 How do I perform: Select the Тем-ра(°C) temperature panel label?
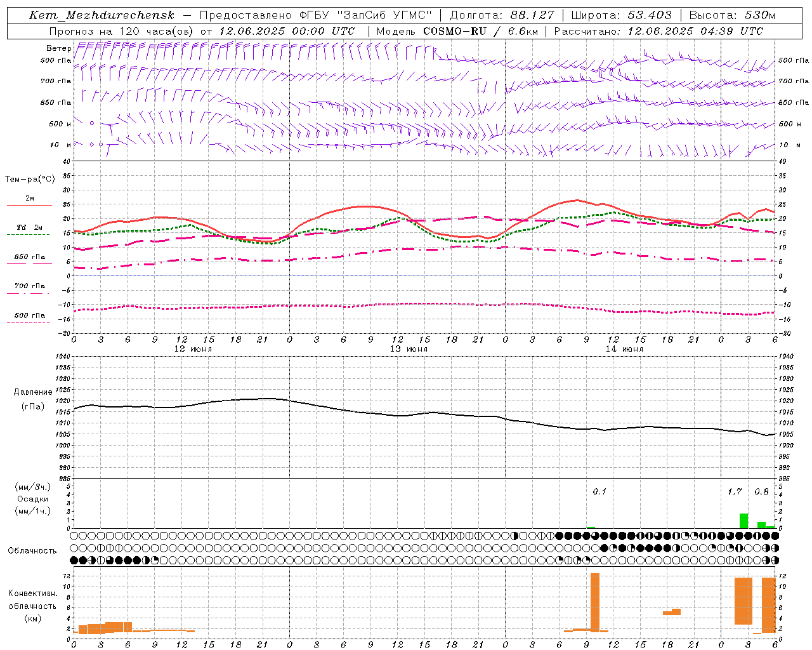30,180
